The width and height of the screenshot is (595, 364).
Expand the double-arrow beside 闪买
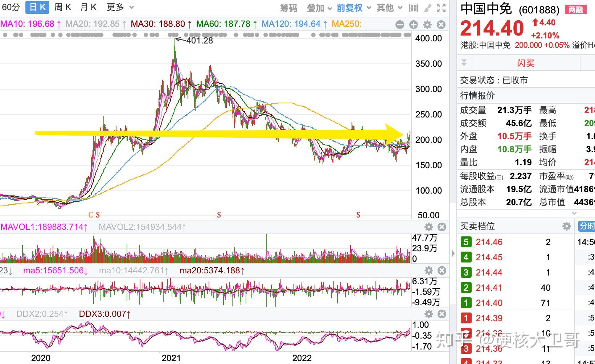pos(464,63)
